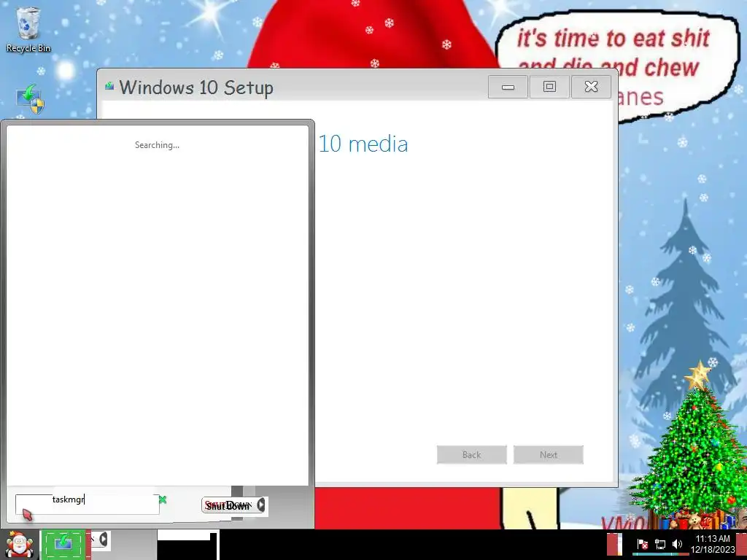Expand the Shut Down options arrow

pos(261,505)
